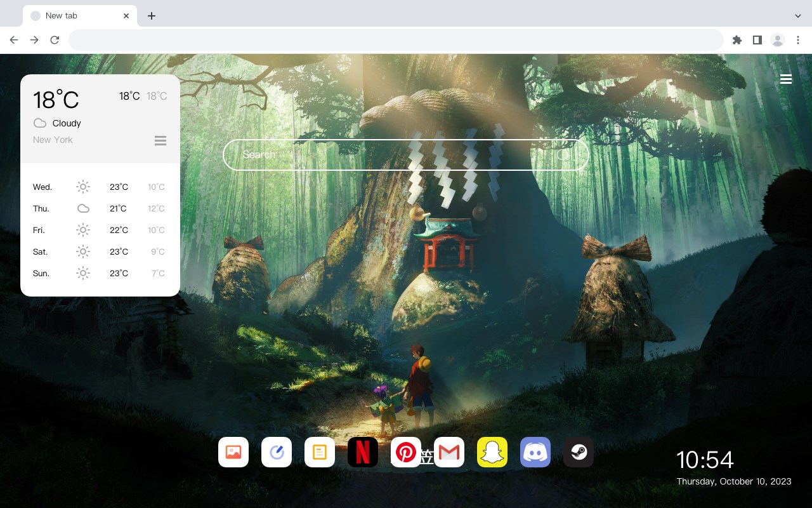Screen dimensions: 812x508
Task: Open Chrome's three-dot menu
Action: [x=798, y=40]
